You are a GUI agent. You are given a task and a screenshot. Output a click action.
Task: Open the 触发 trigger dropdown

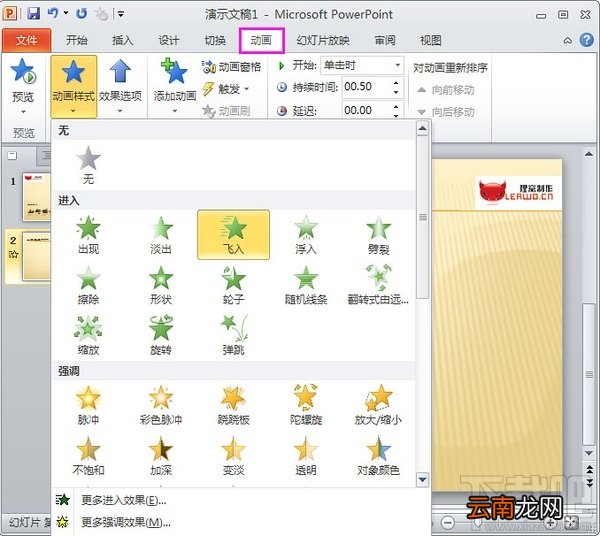pyautogui.click(x=227, y=89)
